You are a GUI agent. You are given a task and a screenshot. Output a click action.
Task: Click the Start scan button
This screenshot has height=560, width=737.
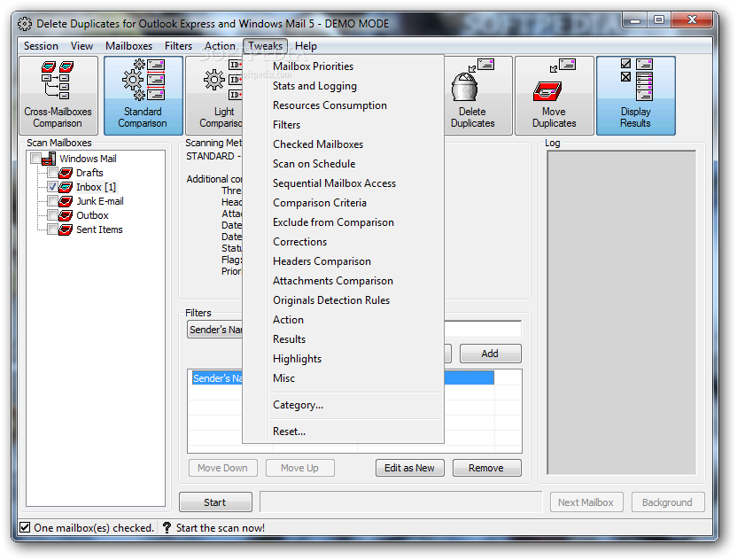tap(215, 502)
